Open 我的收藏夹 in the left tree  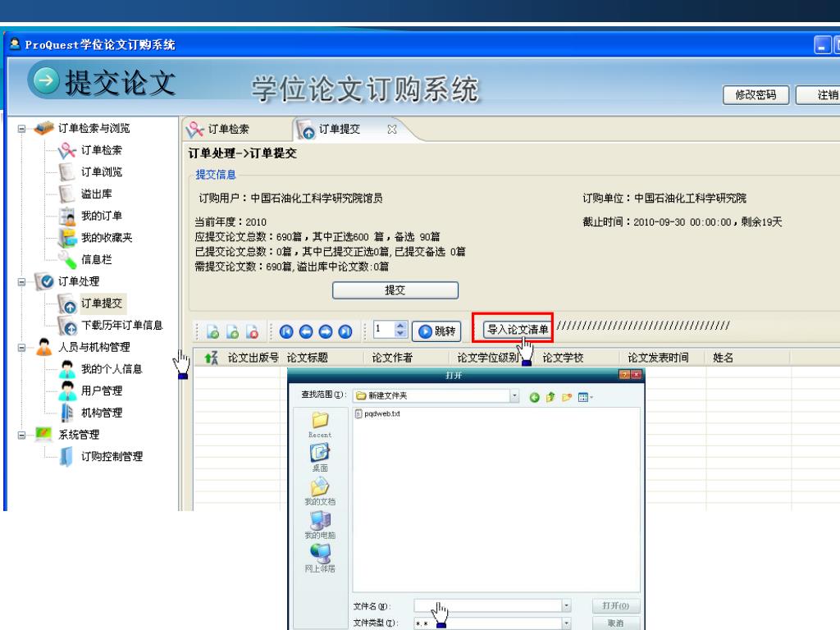(107, 238)
